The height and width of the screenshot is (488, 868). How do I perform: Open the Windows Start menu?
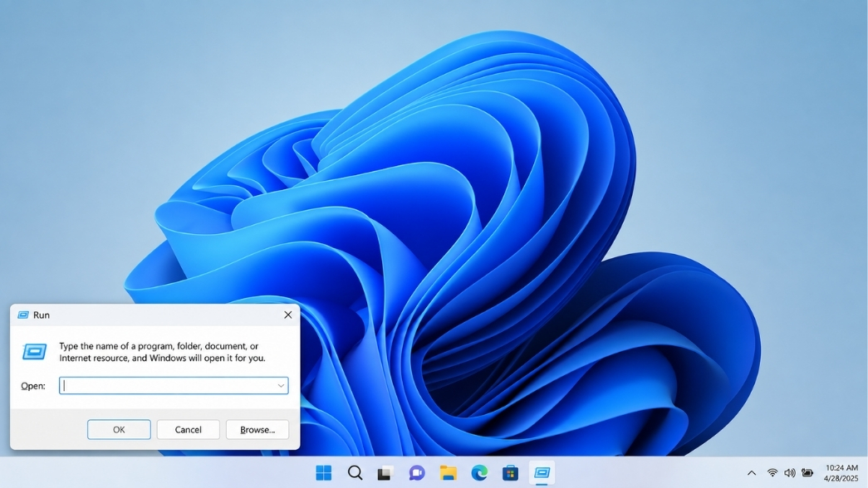[323, 472]
